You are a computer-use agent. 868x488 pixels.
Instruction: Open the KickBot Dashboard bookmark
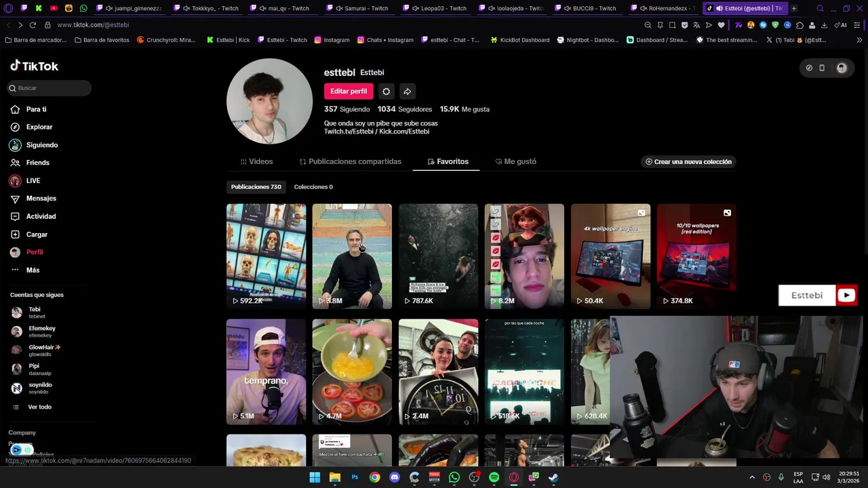click(x=519, y=40)
